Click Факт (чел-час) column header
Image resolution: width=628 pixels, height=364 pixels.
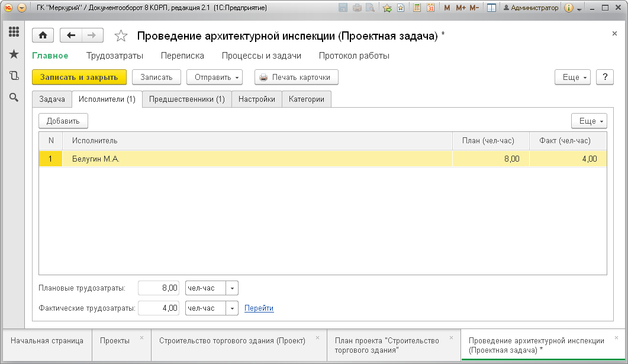click(568, 140)
